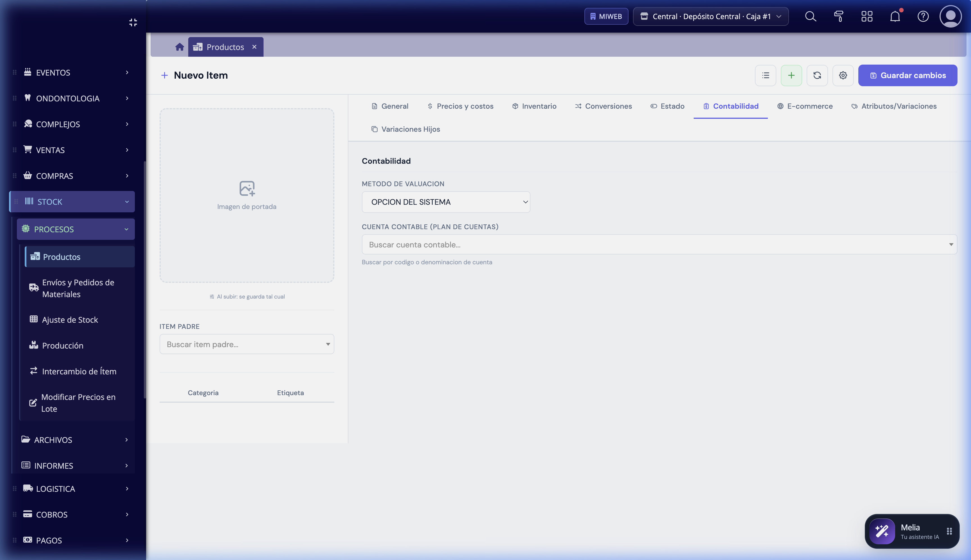The height and width of the screenshot is (560, 971).
Task: Open the search magnifier in the top bar
Action: [x=810, y=16]
